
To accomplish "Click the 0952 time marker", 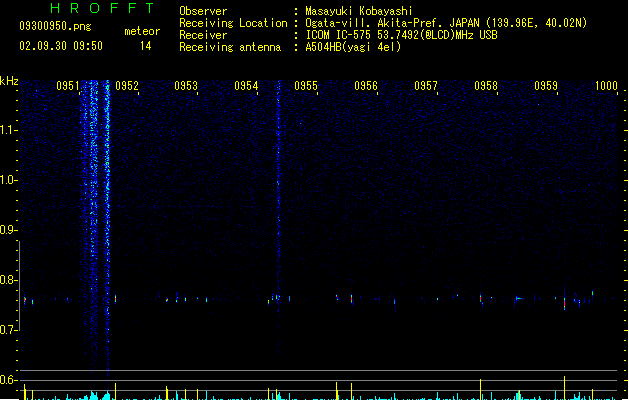I will coord(127,86).
